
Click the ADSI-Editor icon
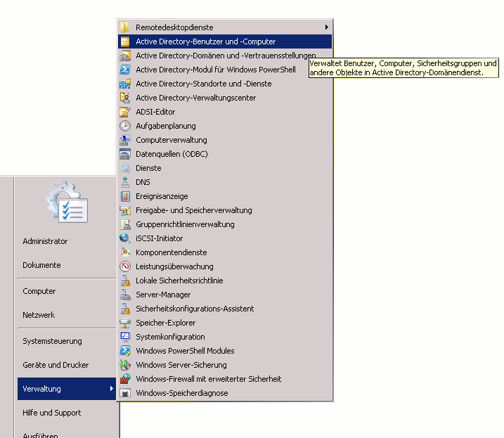pyautogui.click(x=125, y=112)
